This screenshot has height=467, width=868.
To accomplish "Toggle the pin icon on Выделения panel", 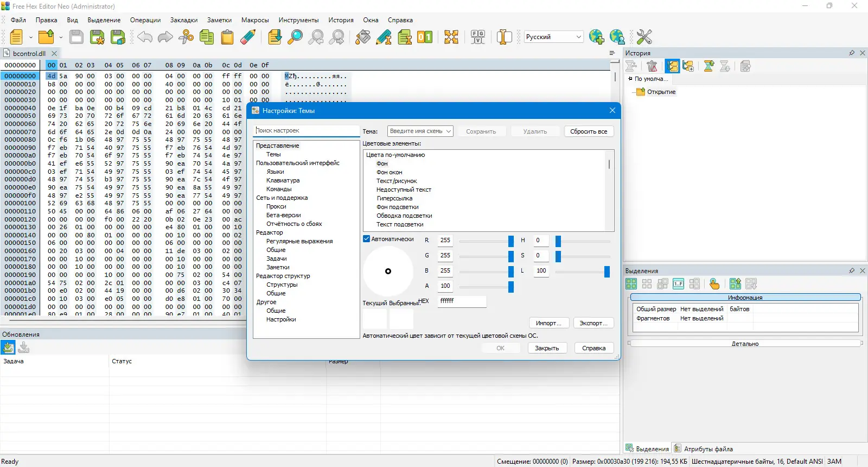I will click(852, 270).
